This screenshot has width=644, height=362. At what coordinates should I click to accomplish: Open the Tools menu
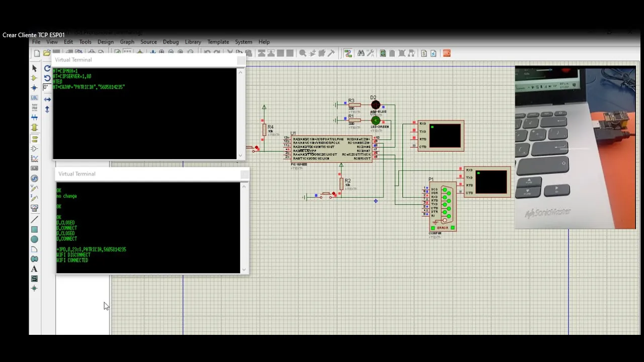point(85,42)
